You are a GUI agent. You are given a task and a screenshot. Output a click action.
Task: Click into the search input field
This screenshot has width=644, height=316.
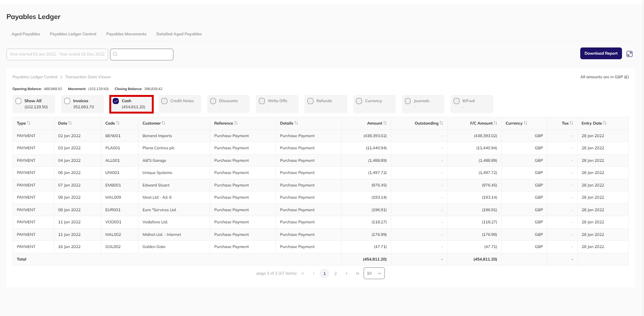142,54
